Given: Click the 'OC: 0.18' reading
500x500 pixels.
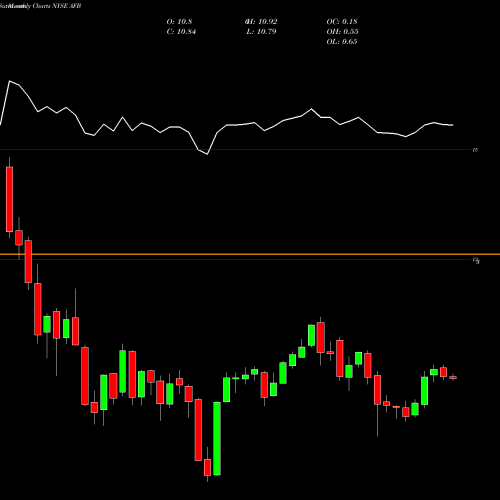Looking at the screenshot, I should tap(342, 22).
